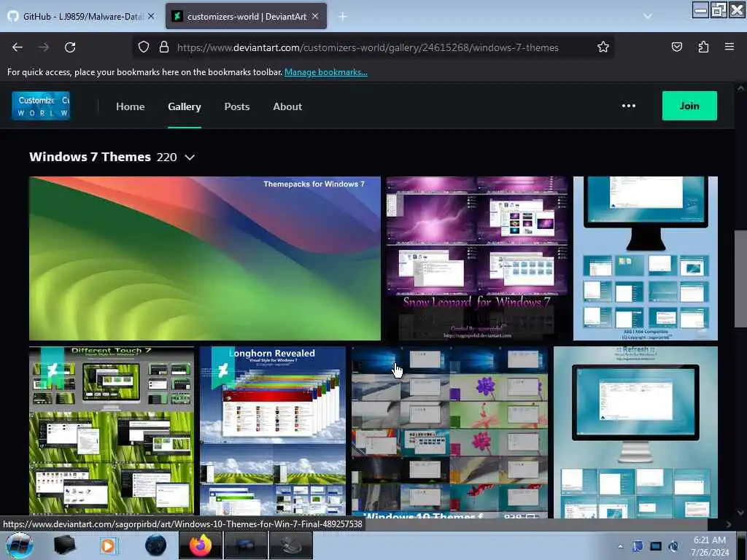This screenshot has height=560, width=747.
Task: Open a new tab with the plus icon
Action: pos(343,16)
